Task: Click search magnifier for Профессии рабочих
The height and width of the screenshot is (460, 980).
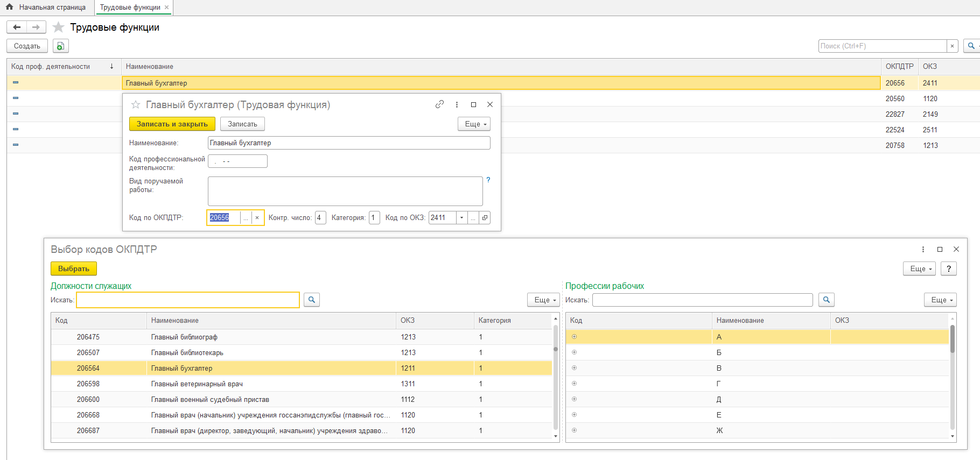Action: click(x=827, y=300)
